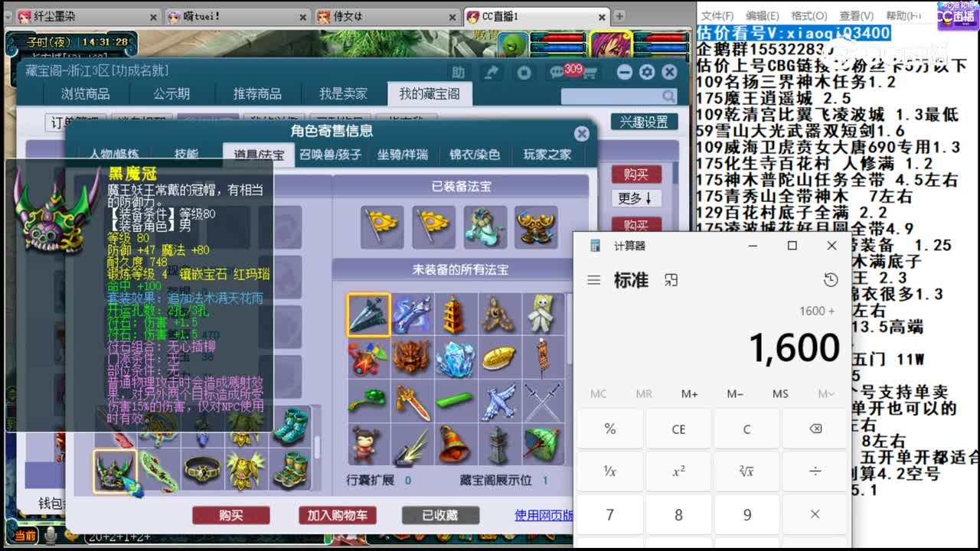Toggle calculator keep-on-top icon

point(671,280)
